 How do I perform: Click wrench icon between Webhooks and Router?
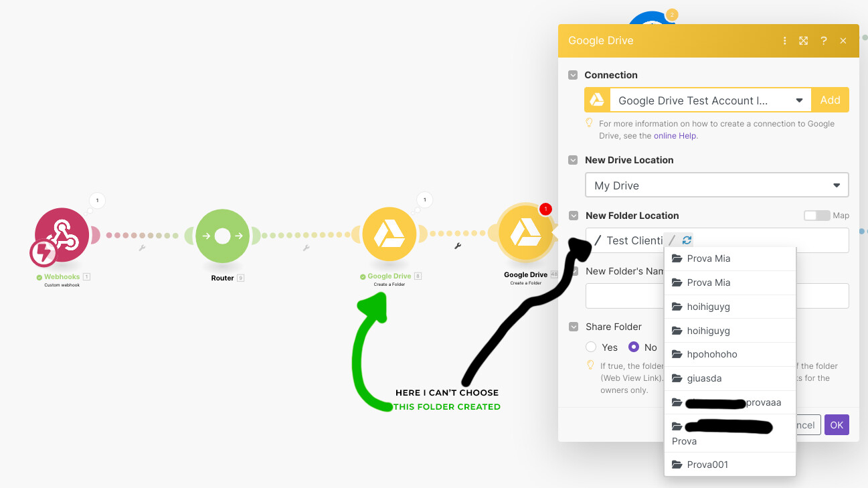tap(142, 248)
